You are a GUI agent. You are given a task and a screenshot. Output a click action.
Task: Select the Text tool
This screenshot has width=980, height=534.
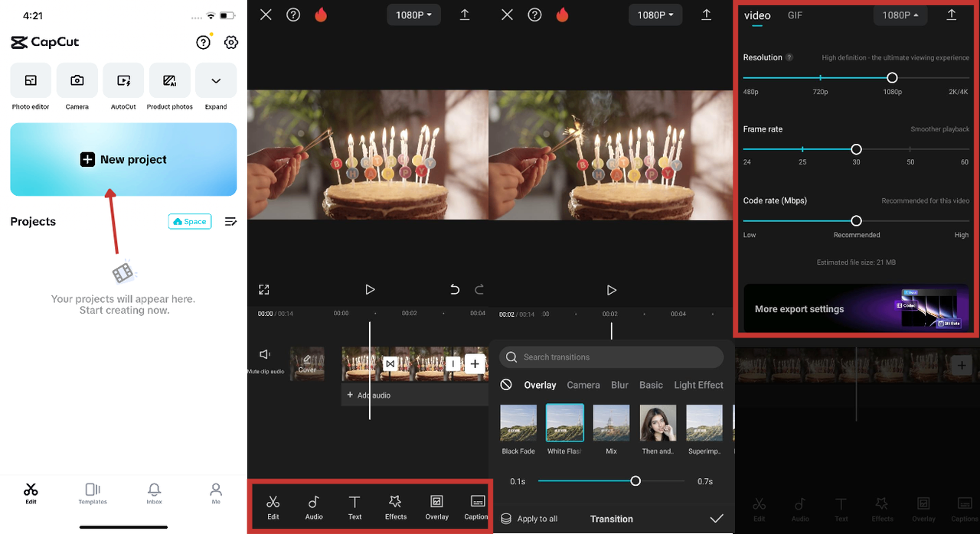[x=354, y=506]
